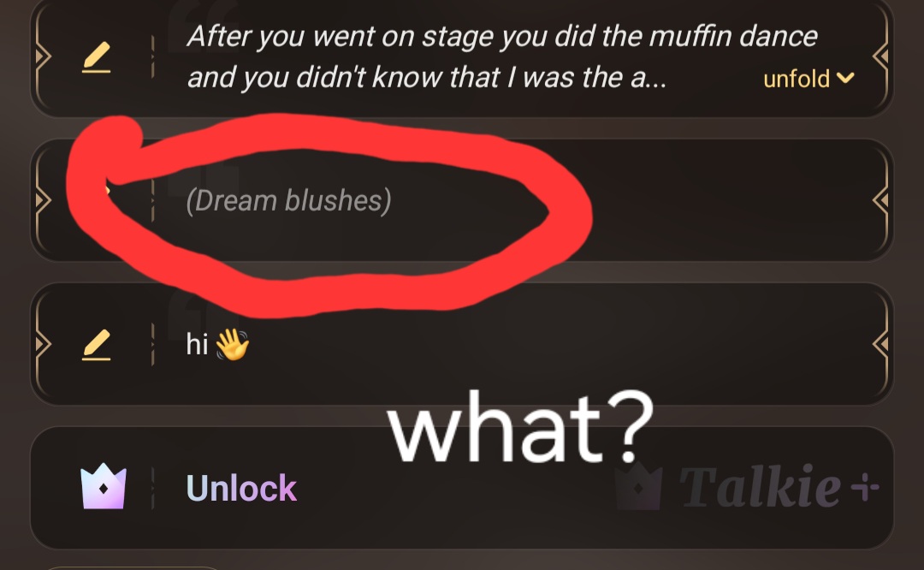The width and height of the screenshot is (924, 570).
Task: Select the 'hi' message text
Action: (197, 344)
